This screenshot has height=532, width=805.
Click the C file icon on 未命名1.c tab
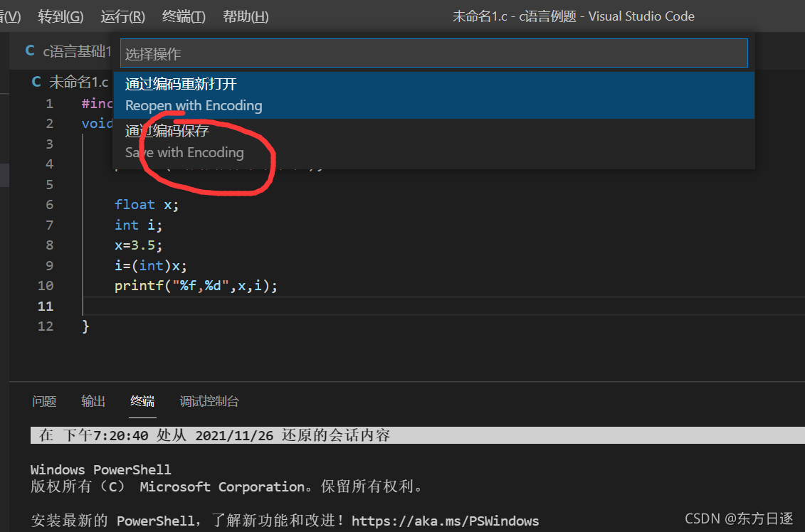pyautogui.click(x=36, y=81)
